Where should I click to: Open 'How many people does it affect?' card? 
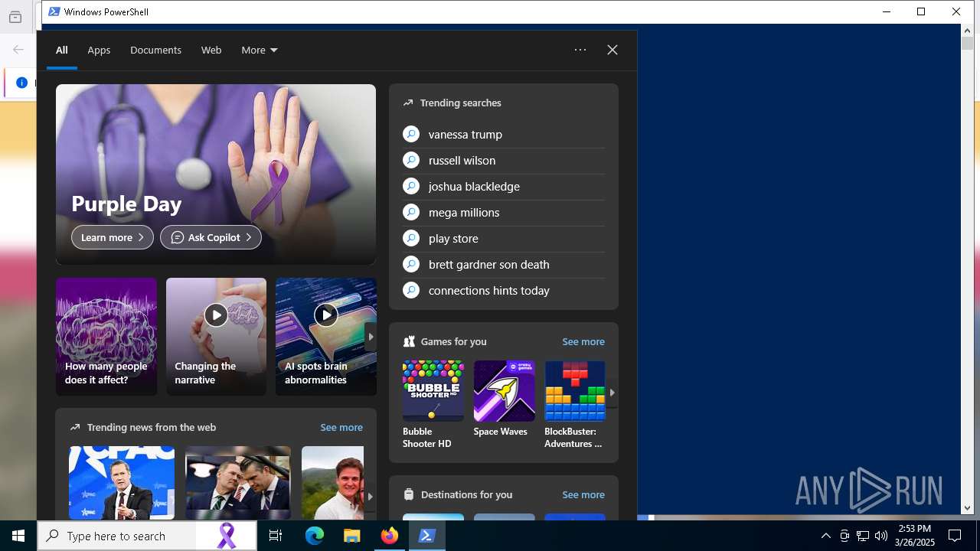point(106,337)
